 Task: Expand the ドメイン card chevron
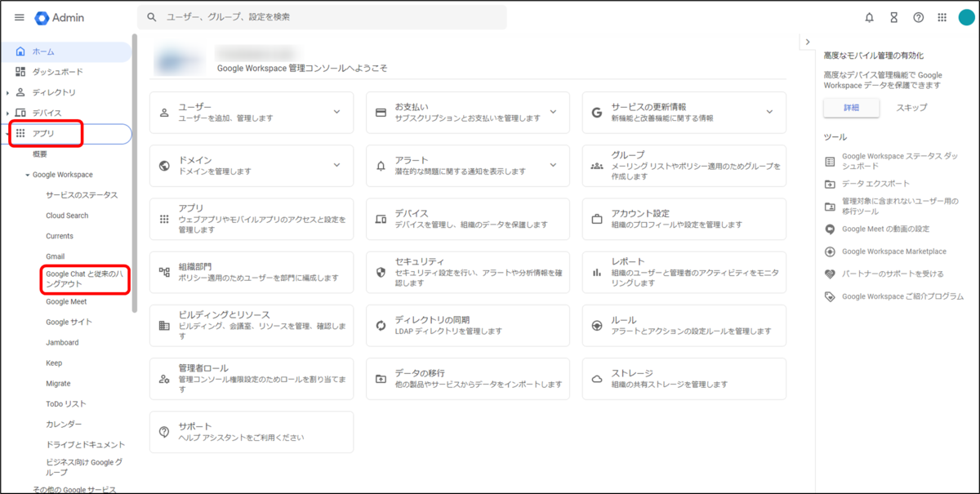coord(336,165)
